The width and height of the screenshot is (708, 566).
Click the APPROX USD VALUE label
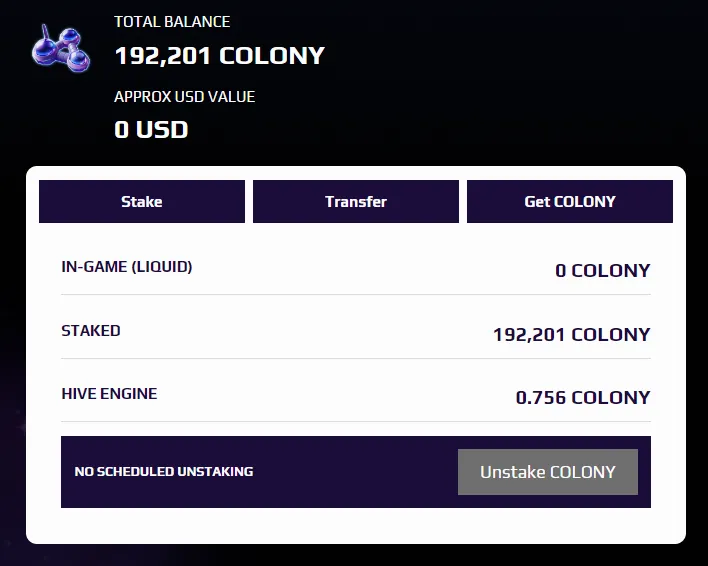185,97
